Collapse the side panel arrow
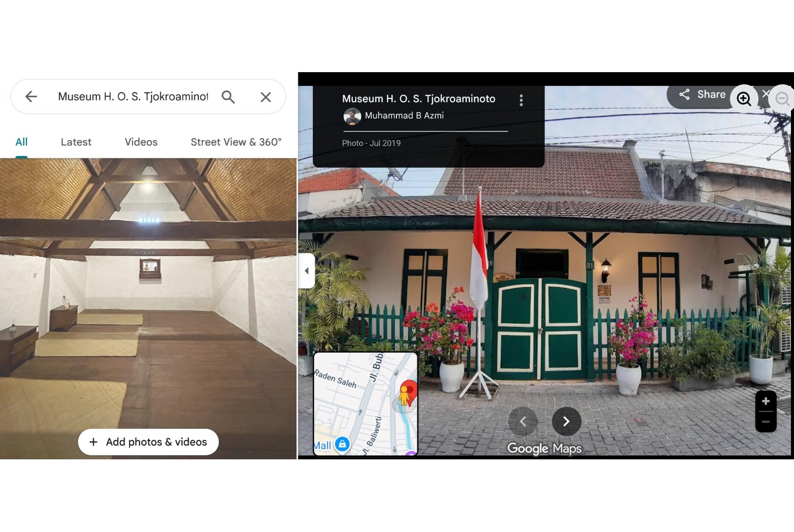 pos(306,271)
